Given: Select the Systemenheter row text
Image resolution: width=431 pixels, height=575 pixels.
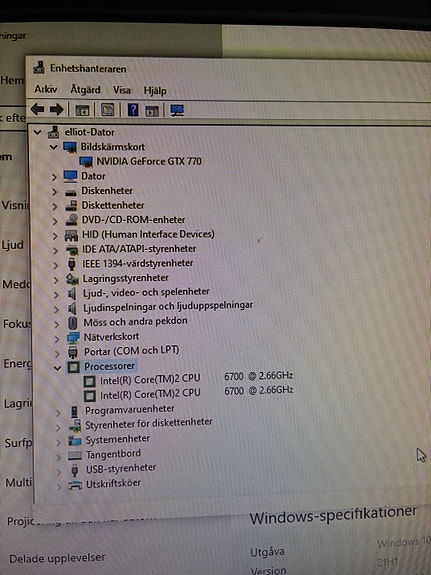Looking at the screenshot, I should [117, 439].
